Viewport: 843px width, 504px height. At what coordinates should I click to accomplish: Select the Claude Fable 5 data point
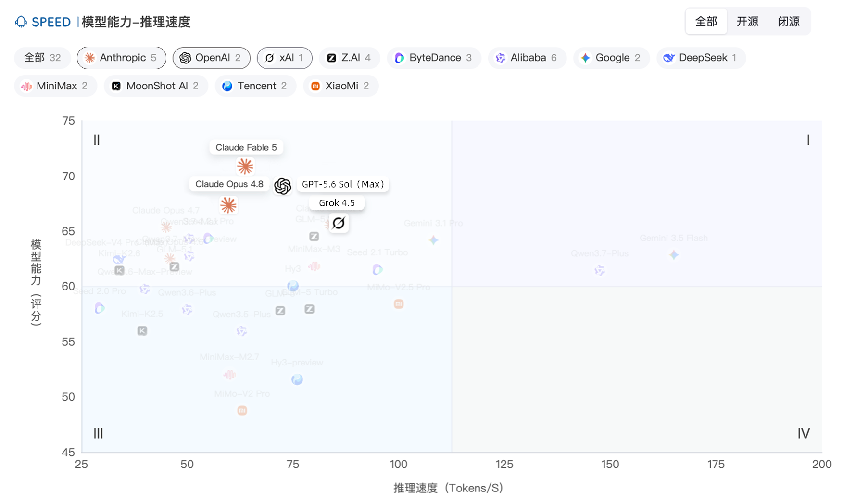pos(245,166)
